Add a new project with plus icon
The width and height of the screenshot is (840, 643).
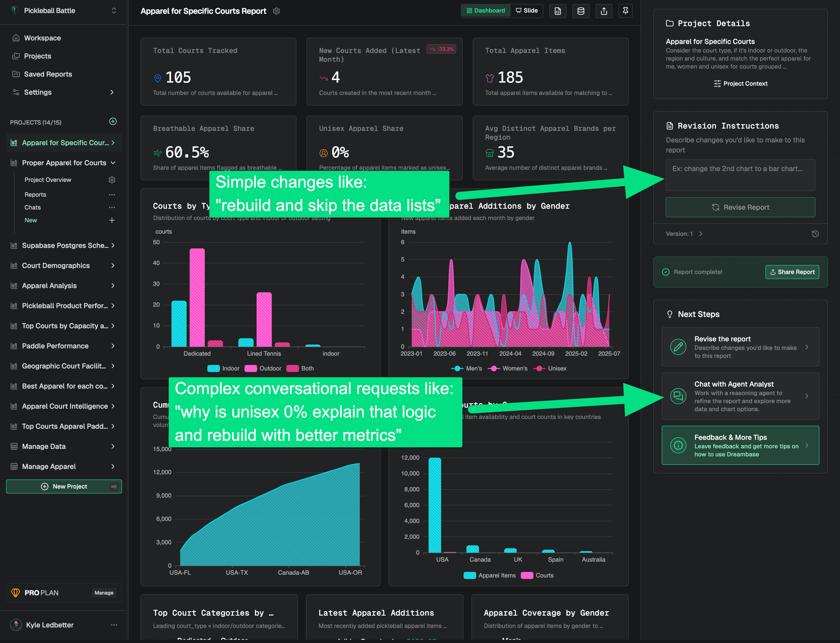tap(113, 122)
